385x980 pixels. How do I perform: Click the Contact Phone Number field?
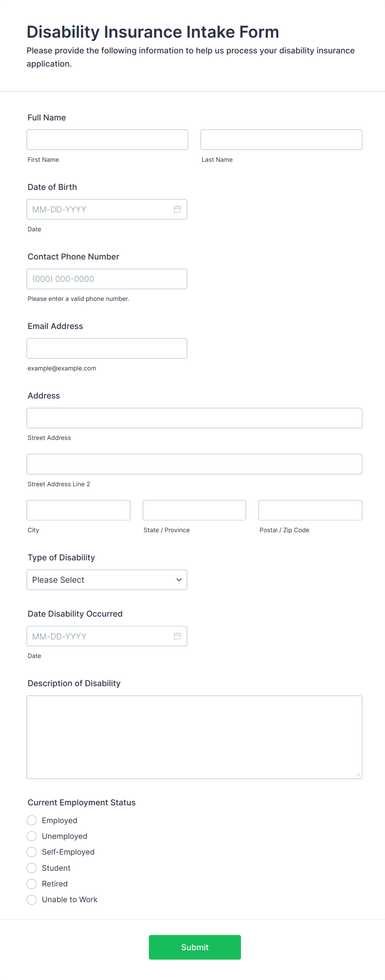pos(107,279)
